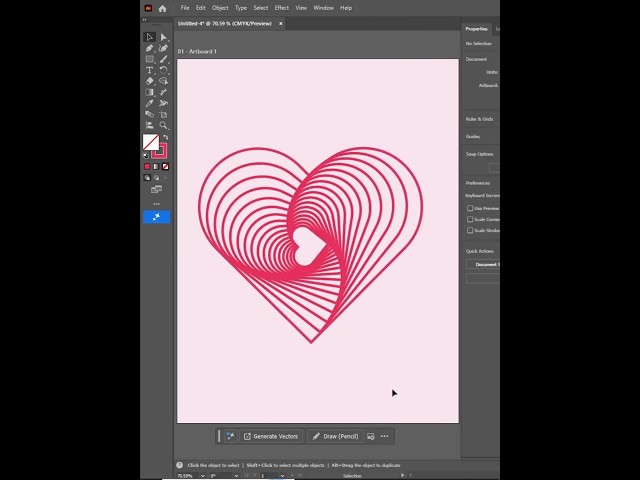The image size is (640, 480).
Task: Select the Zoom tool magnifier
Action: tap(163, 125)
